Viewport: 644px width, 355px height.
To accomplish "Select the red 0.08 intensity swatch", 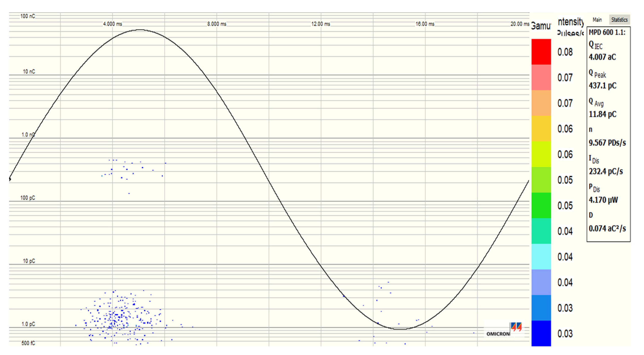I will (x=541, y=52).
